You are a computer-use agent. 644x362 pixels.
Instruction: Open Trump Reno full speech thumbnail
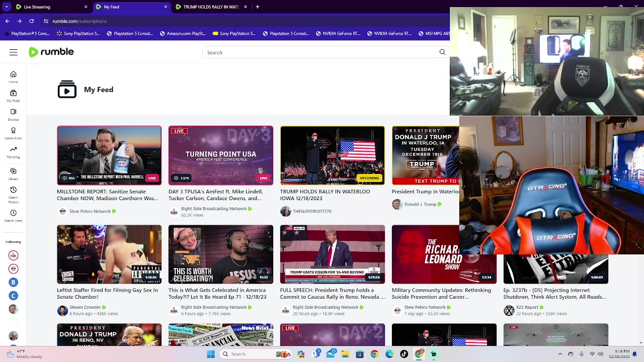[x=333, y=254]
